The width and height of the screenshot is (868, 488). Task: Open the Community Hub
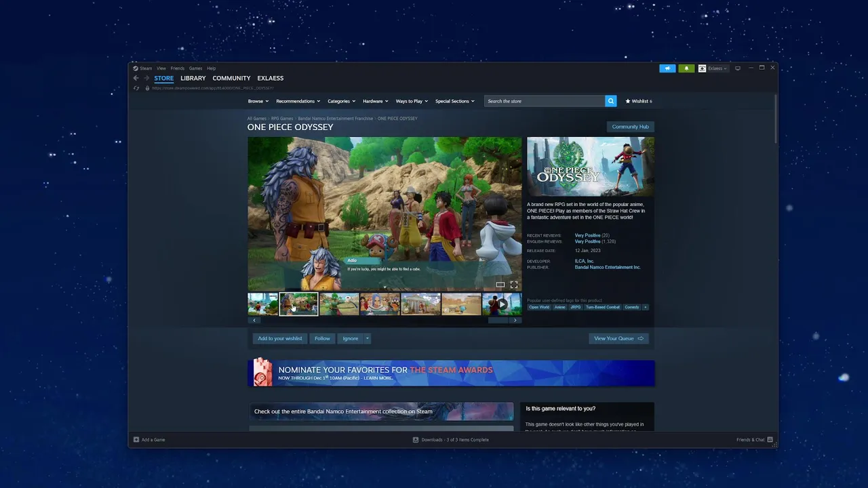click(631, 127)
